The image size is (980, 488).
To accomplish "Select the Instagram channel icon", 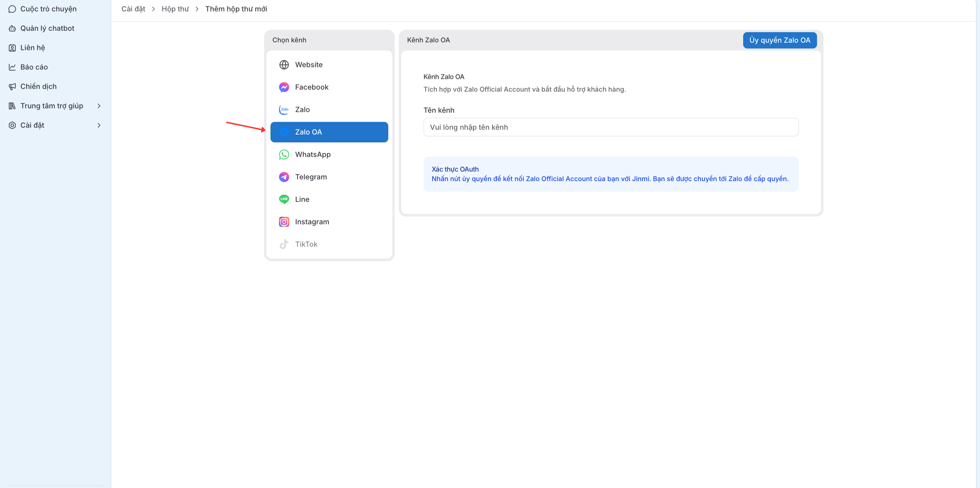I will 284,222.
